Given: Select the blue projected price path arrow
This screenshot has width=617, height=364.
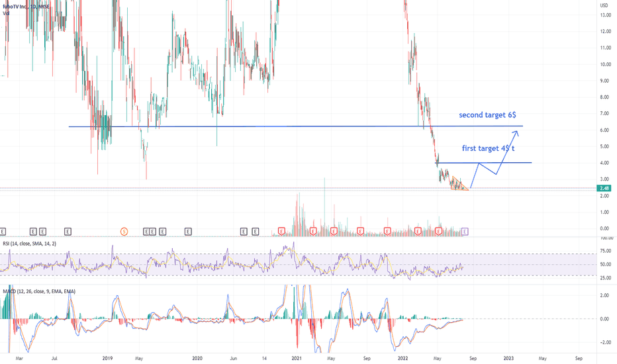Looking at the screenshot, I should [x=495, y=160].
